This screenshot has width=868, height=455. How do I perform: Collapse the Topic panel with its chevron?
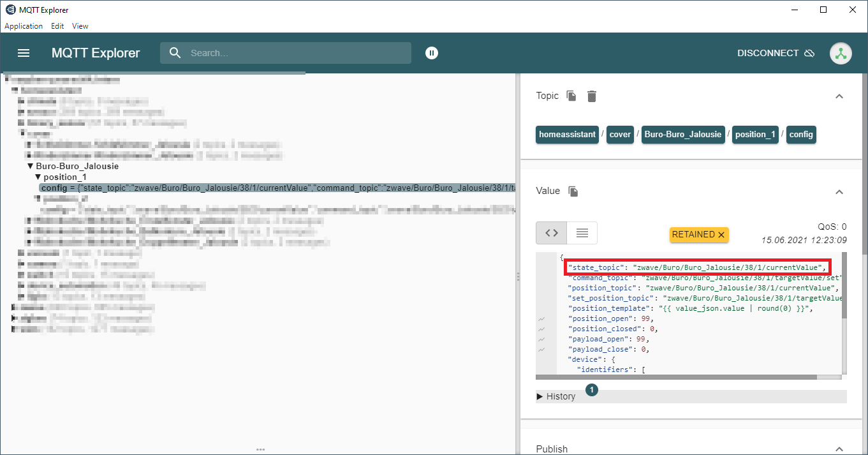pos(839,96)
